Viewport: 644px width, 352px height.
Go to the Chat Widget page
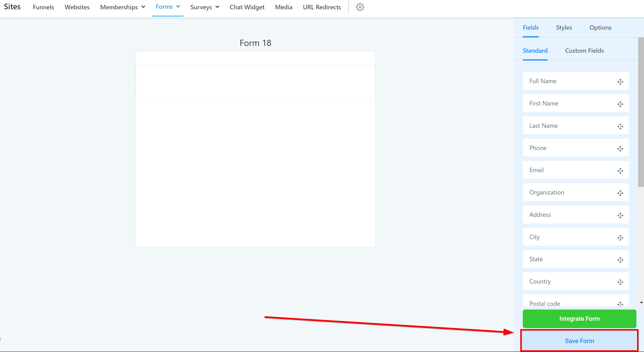(x=247, y=7)
